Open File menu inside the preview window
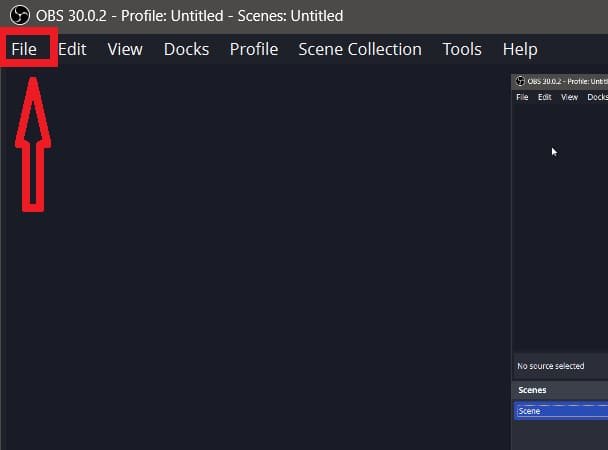The width and height of the screenshot is (608, 450). [x=522, y=97]
